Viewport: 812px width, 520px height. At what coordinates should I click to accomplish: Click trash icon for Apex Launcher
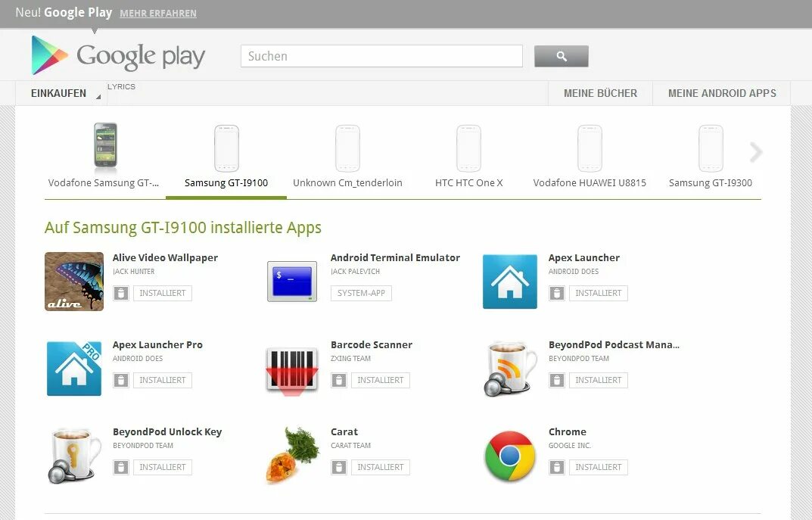[x=557, y=293]
